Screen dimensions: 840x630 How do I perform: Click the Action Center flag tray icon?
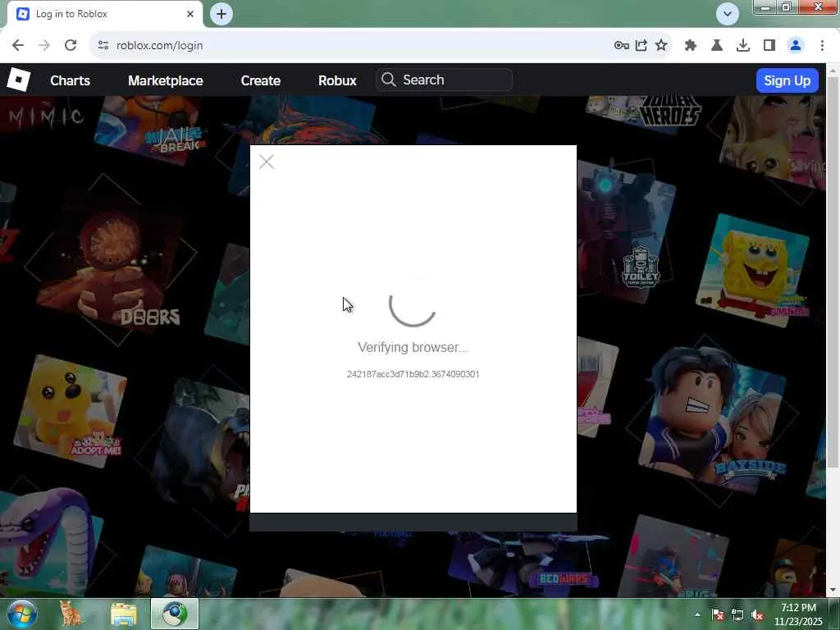point(718,614)
